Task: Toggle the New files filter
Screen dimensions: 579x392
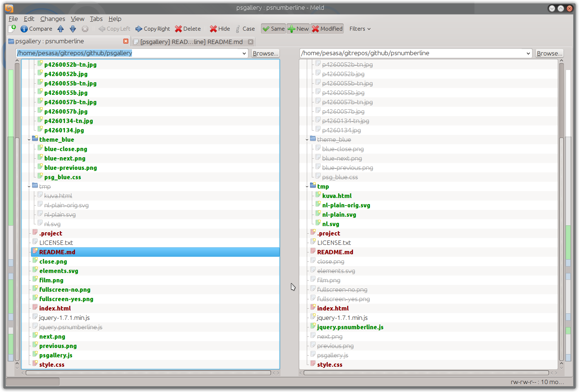Action: [x=298, y=29]
